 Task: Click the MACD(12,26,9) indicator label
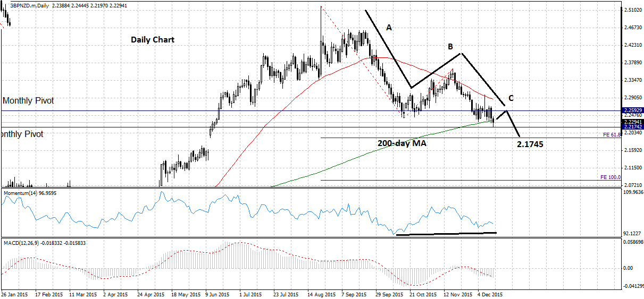click(45, 243)
